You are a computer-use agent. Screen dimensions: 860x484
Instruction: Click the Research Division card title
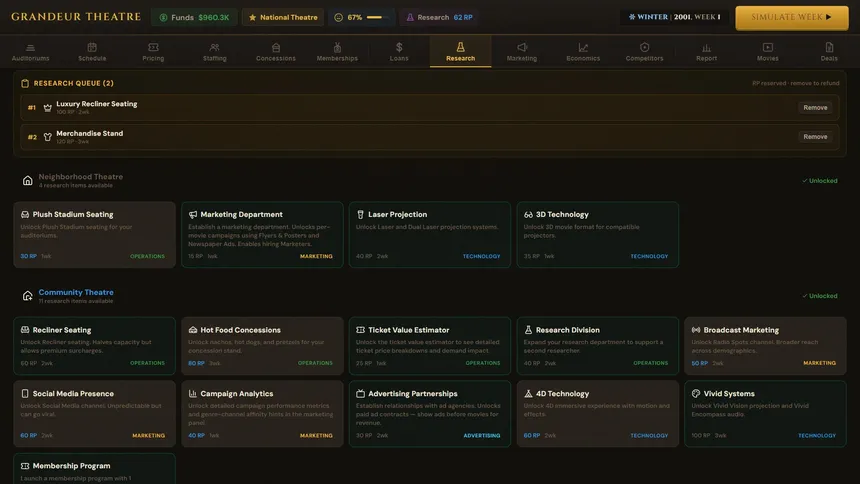click(x=568, y=330)
